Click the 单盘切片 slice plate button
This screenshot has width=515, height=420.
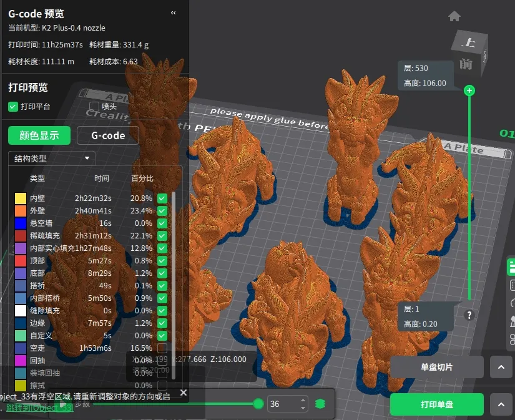coord(437,367)
